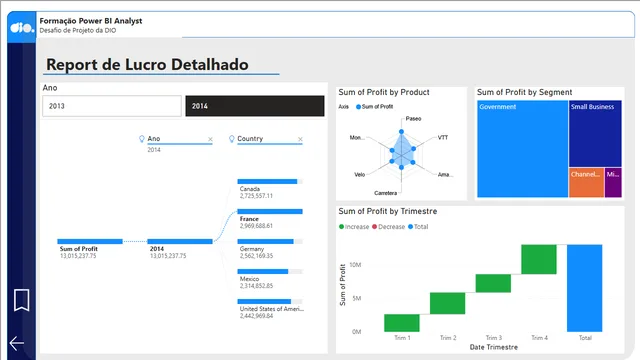Click the orange Channel block in treemap
The height and width of the screenshot is (360, 640).
pos(587,182)
